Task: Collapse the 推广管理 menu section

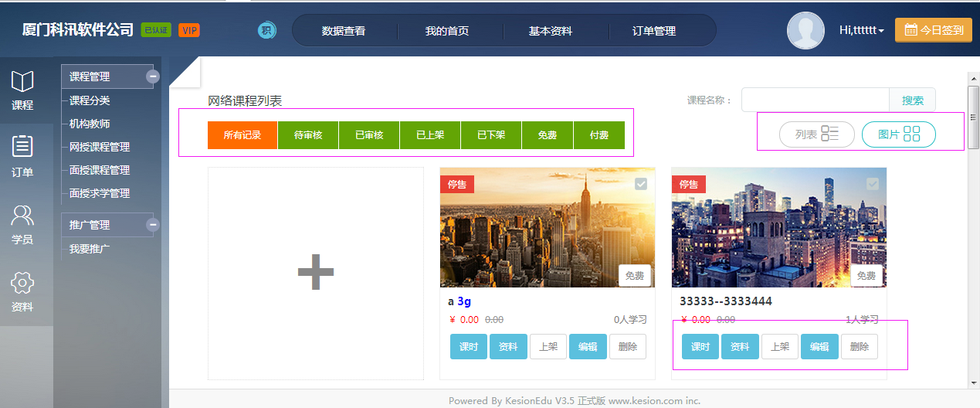Action: [x=153, y=225]
